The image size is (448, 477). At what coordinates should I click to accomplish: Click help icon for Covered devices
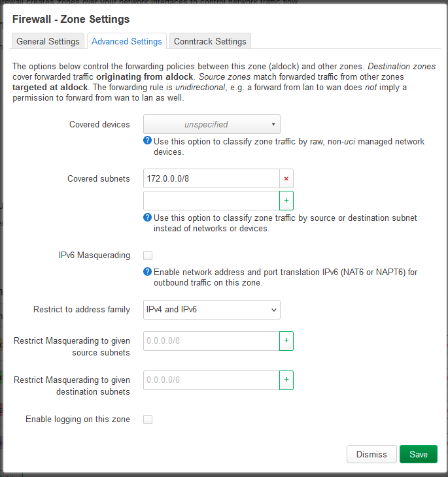click(x=147, y=140)
